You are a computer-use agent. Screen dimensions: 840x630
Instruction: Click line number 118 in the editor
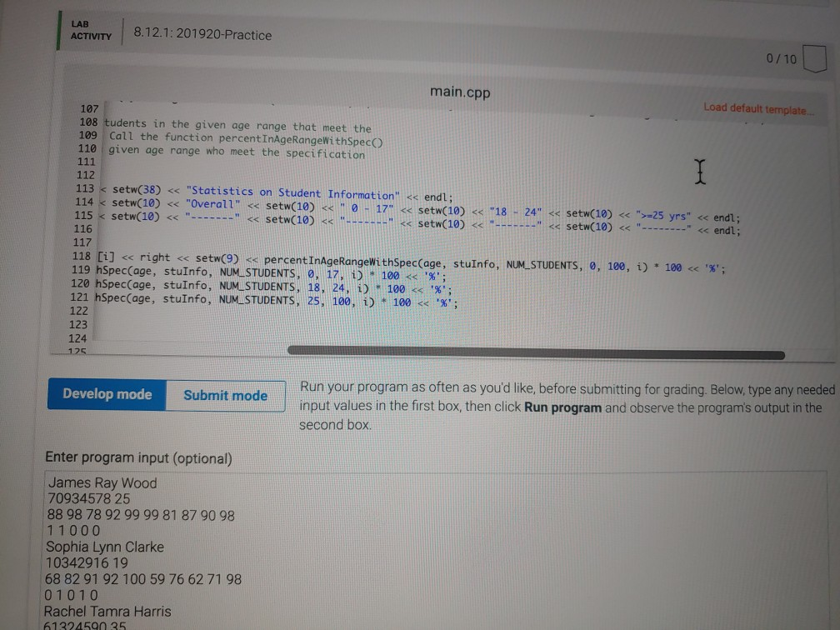[x=81, y=256]
